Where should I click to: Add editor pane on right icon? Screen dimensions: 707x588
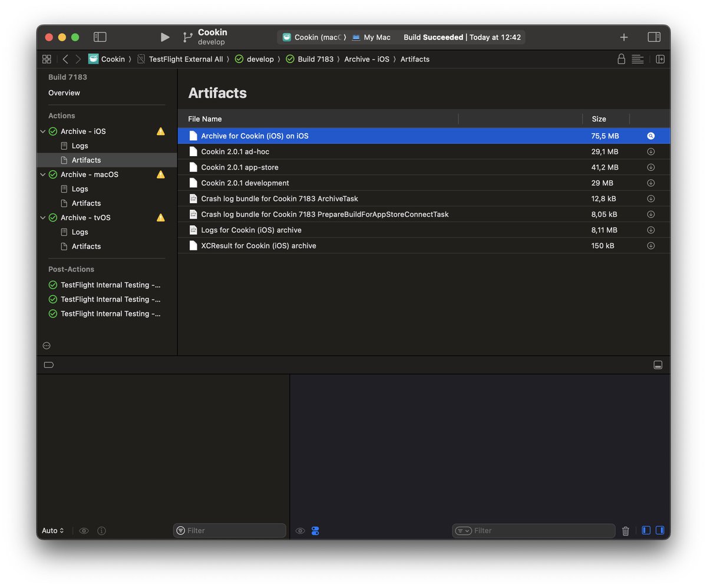tap(660, 59)
